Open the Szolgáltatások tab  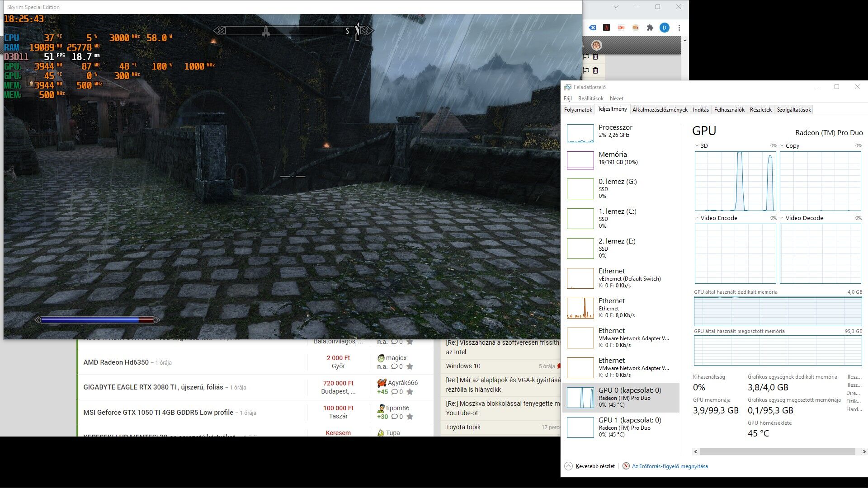(x=794, y=110)
